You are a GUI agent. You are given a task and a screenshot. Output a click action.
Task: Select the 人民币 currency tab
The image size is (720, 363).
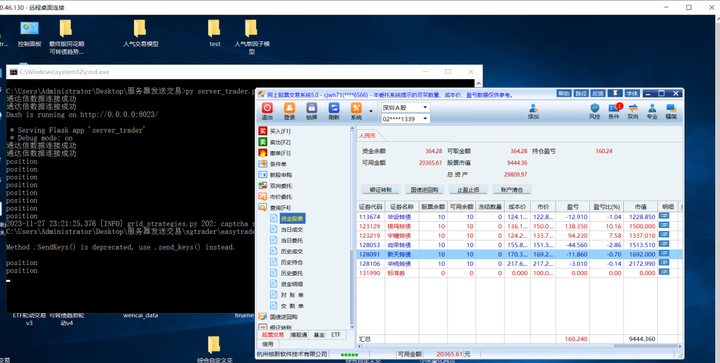coord(367,136)
